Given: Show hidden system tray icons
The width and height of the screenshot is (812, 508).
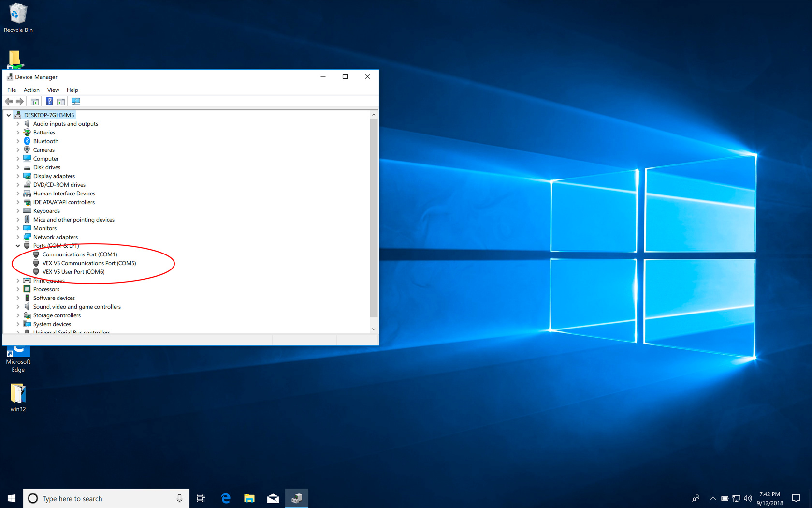Looking at the screenshot, I should pyautogui.click(x=713, y=498).
